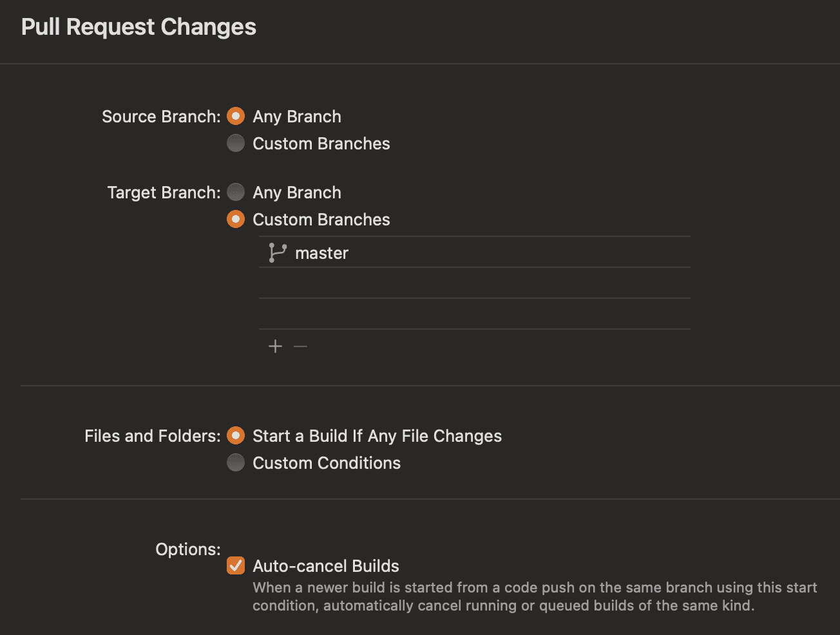Select the master branch row

[x=474, y=252]
